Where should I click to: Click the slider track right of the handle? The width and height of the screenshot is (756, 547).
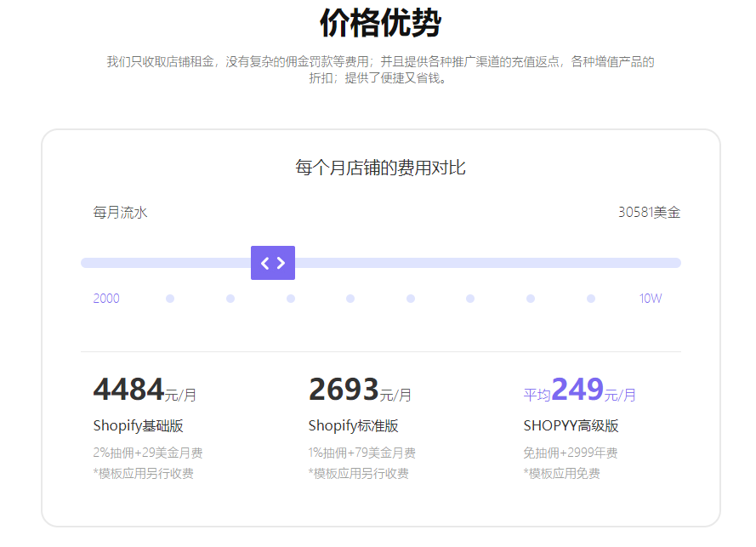point(488,263)
